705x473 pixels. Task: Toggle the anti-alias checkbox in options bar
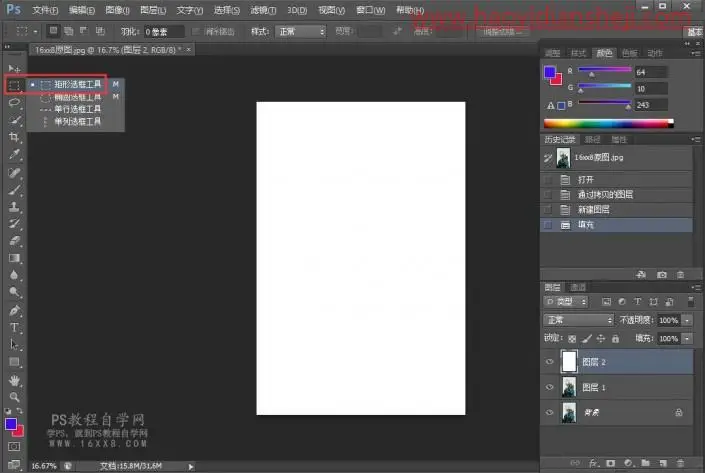[x=196, y=31]
